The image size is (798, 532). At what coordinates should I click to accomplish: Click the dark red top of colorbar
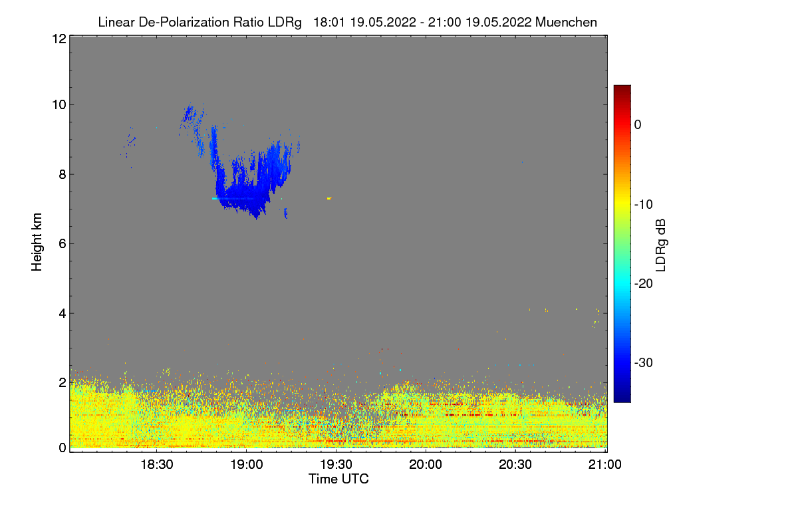(x=622, y=90)
